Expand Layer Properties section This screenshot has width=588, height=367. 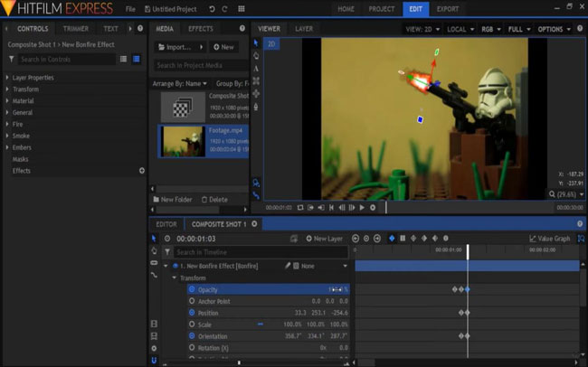tap(7, 77)
